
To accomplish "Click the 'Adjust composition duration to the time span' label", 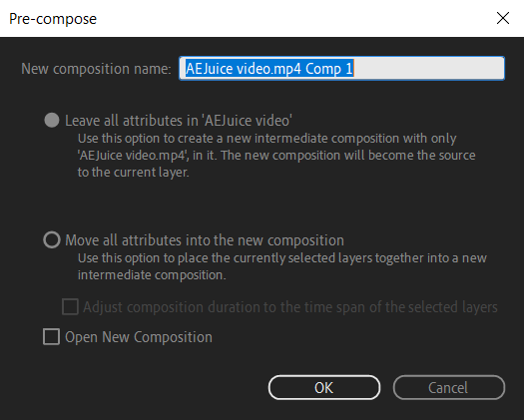I will pyautogui.click(x=290, y=307).
